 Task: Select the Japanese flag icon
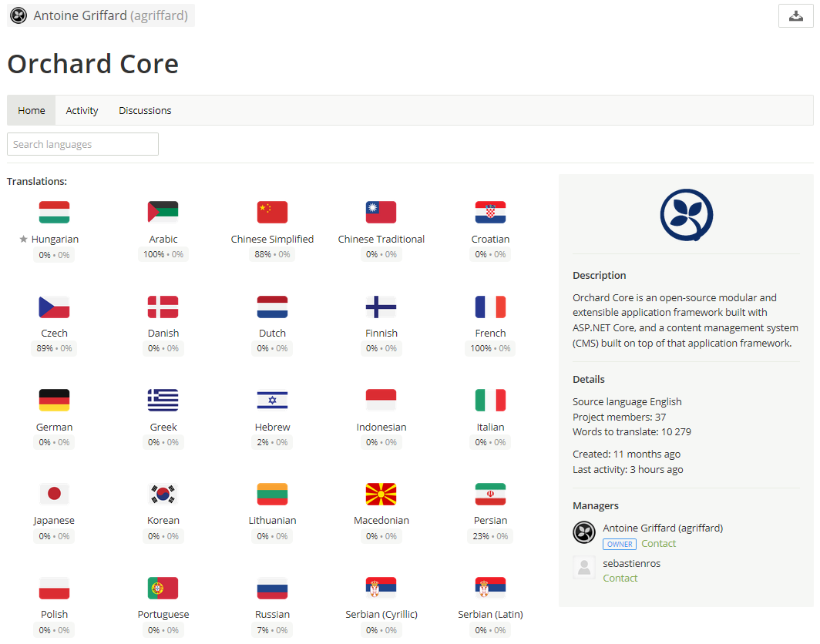pos(55,494)
